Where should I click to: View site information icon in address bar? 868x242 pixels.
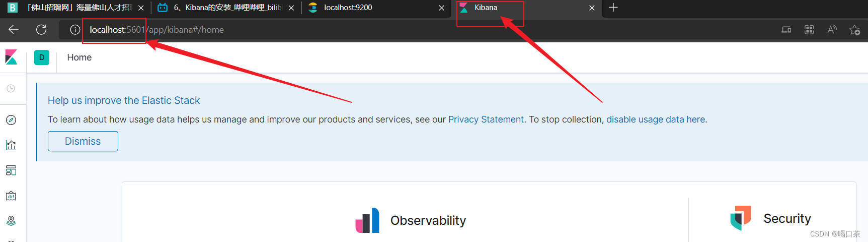tap(75, 30)
